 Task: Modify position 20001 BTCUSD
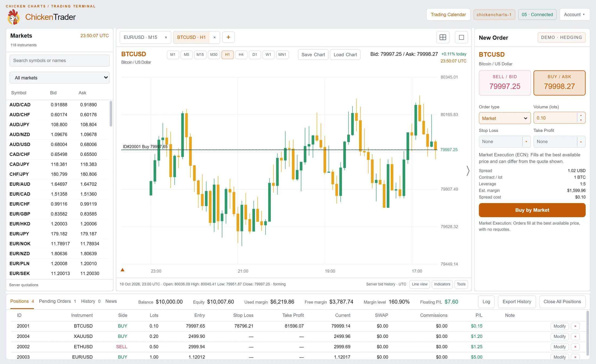[559, 326]
